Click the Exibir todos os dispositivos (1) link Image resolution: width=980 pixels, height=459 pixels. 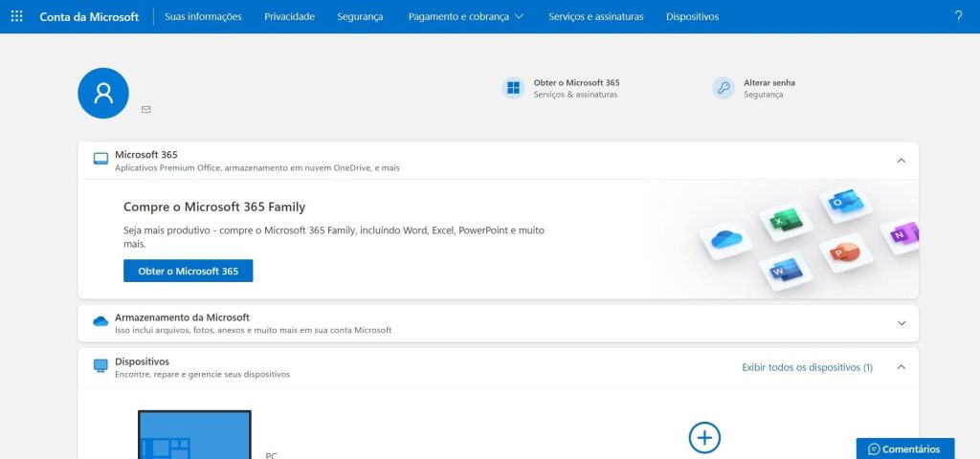807,367
